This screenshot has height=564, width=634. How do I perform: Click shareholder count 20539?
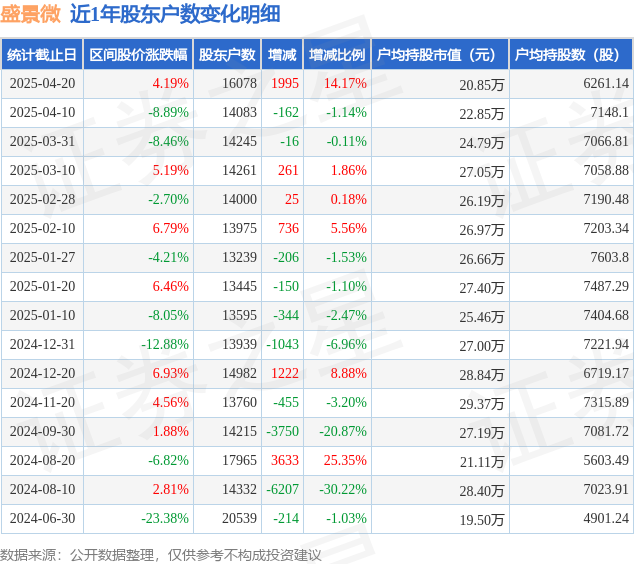pos(239,518)
